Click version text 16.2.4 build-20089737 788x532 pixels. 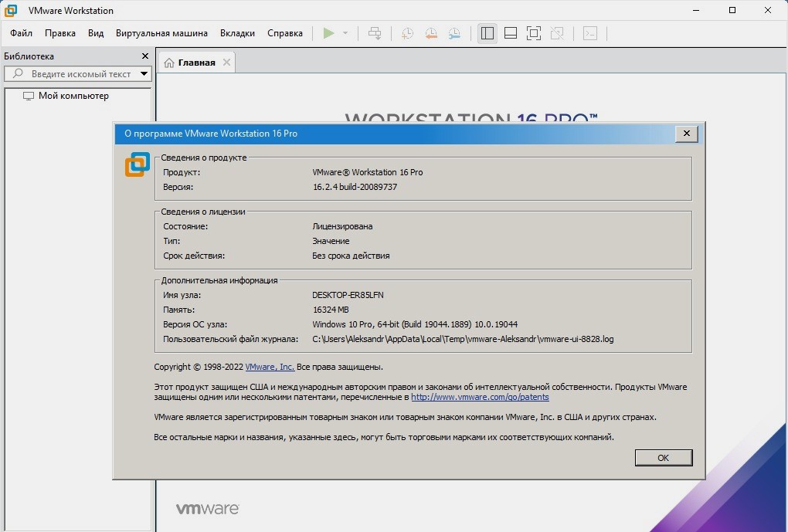point(355,187)
